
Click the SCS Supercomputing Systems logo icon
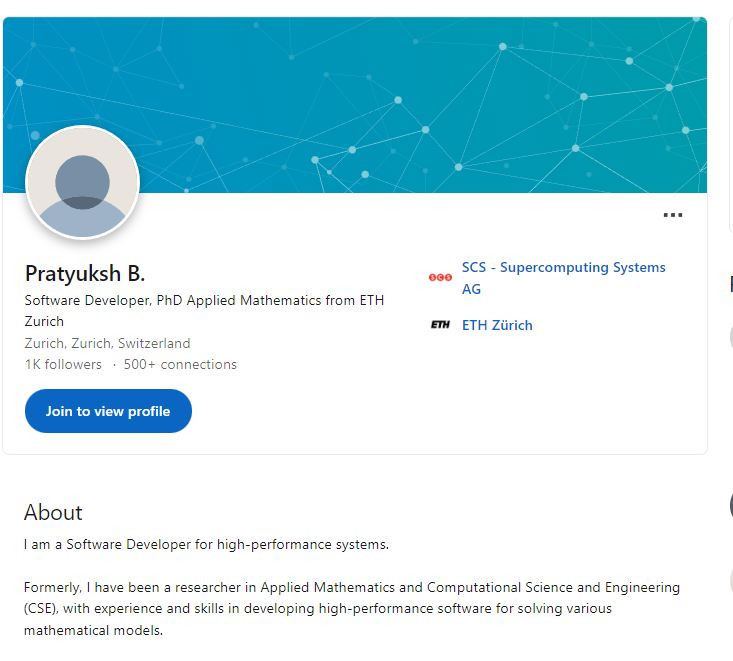click(440, 278)
